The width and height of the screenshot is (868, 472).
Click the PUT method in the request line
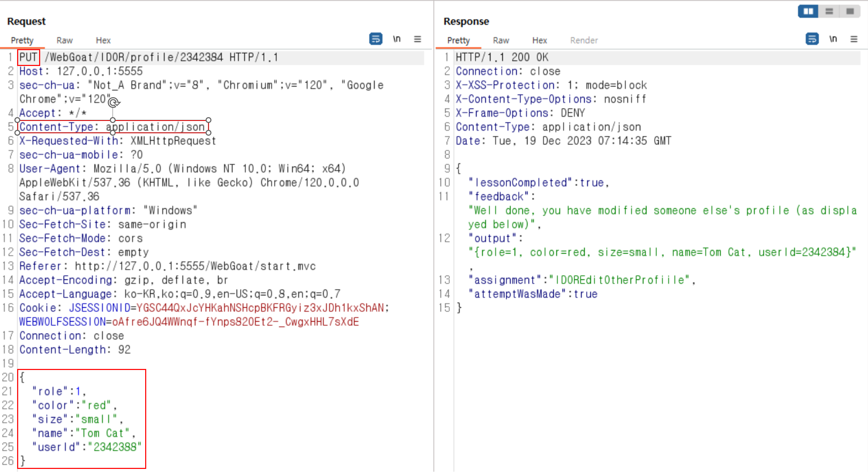28,57
